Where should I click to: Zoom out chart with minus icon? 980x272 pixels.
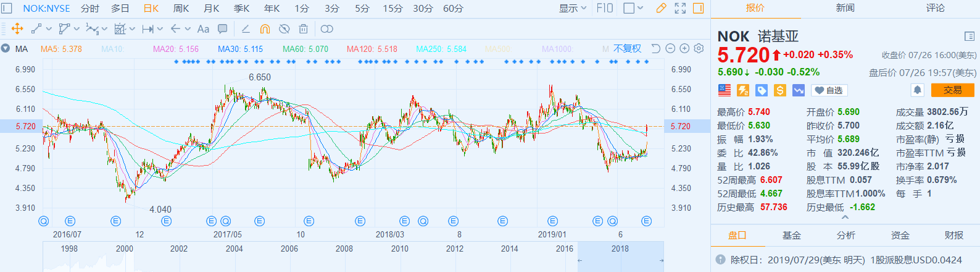[670, 48]
